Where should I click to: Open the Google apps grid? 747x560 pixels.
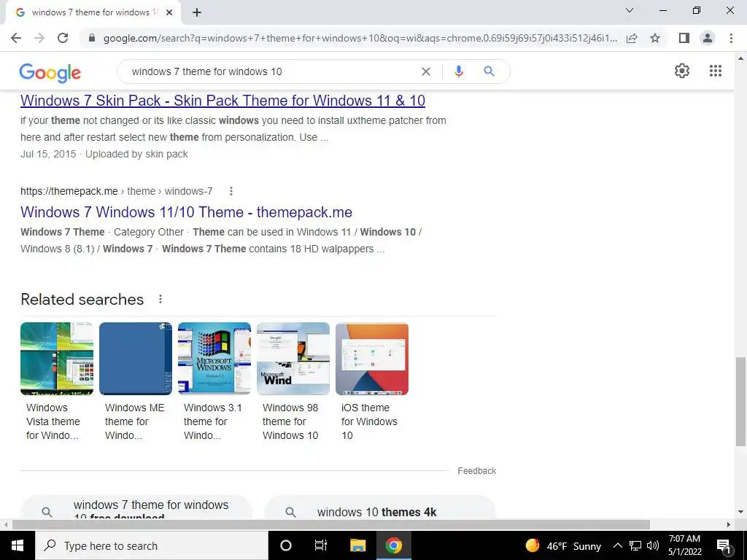coord(715,71)
